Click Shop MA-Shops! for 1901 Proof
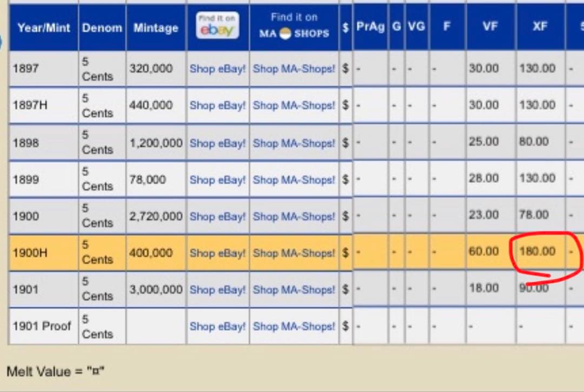584x392 pixels. point(294,326)
